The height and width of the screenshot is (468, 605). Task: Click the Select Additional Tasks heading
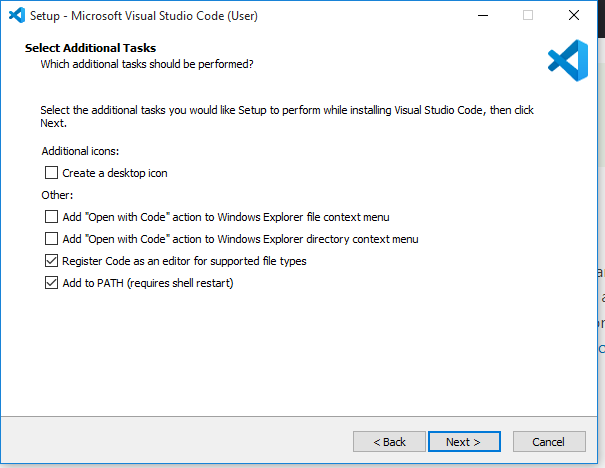click(x=90, y=48)
